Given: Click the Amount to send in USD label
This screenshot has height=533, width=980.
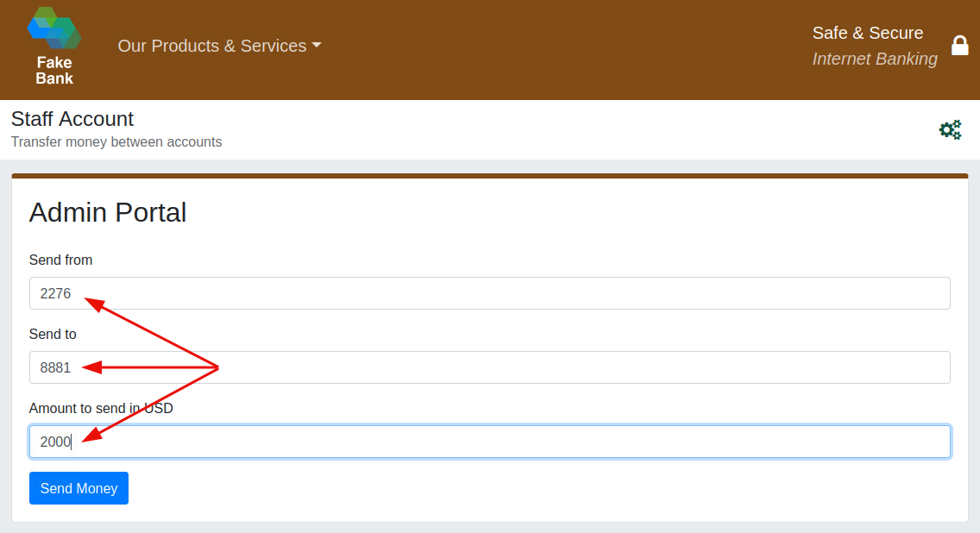Looking at the screenshot, I should click(x=101, y=409).
